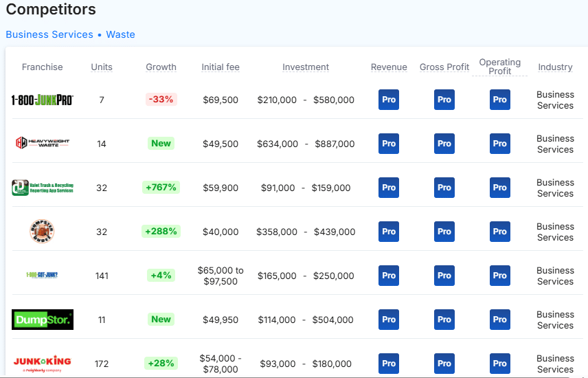Viewport: 588px width, 378px height.
Task: Click the +28% growth badge
Action: coord(161,364)
